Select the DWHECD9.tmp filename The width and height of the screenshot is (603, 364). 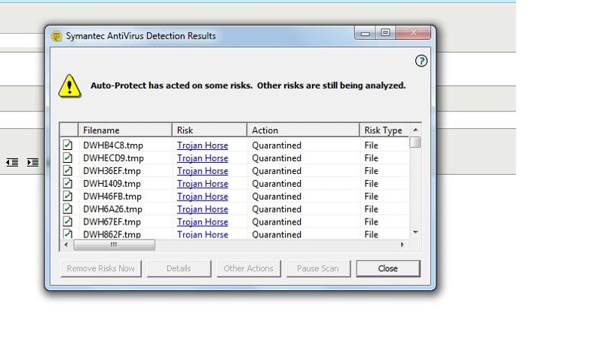pyautogui.click(x=114, y=158)
